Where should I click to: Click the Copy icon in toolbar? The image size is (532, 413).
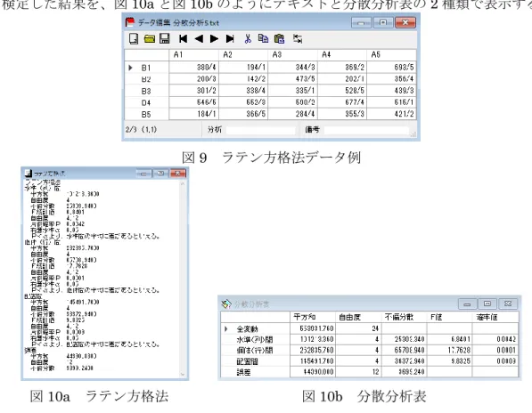(263, 38)
